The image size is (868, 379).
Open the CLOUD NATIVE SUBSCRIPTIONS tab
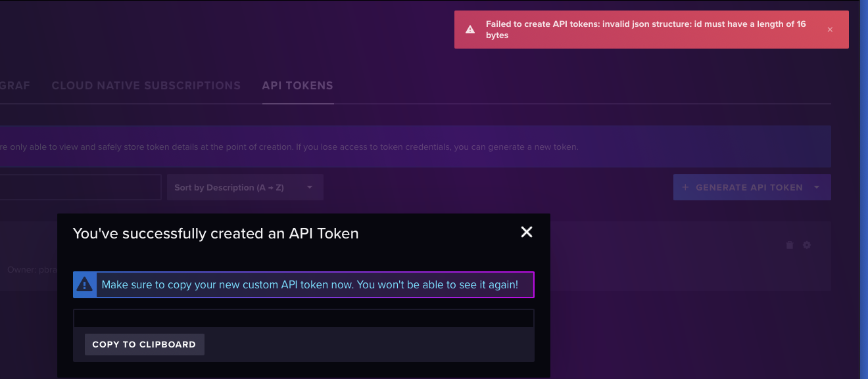tap(145, 85)
